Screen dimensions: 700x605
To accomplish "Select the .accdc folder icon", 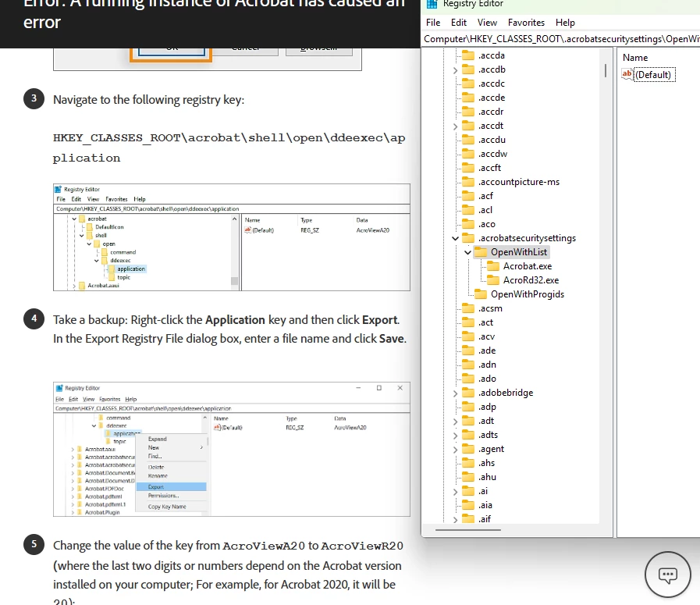I will 468,84.
